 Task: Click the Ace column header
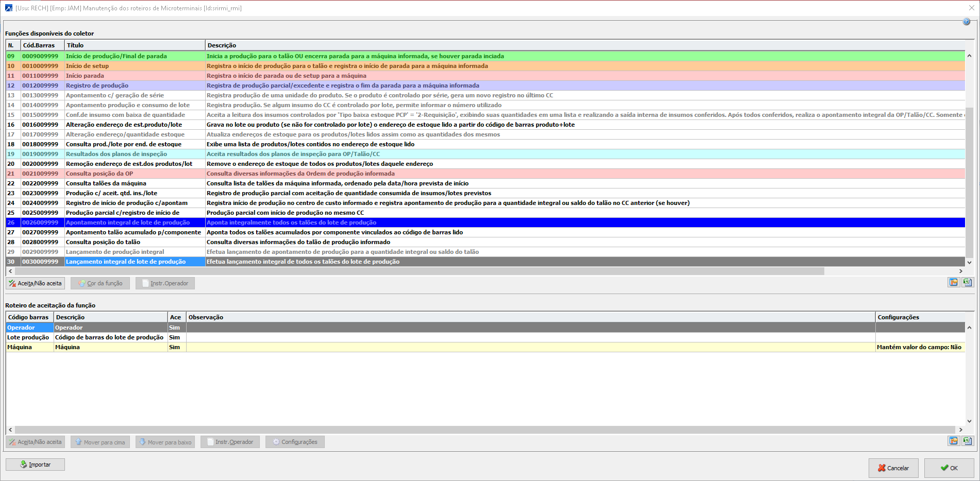point(177,317)
